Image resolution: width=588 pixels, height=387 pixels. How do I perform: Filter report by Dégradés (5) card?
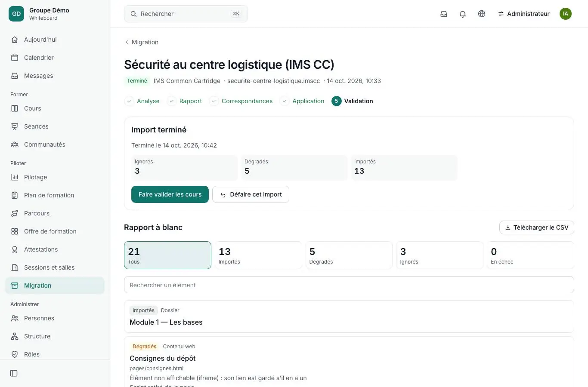[349, 255]
